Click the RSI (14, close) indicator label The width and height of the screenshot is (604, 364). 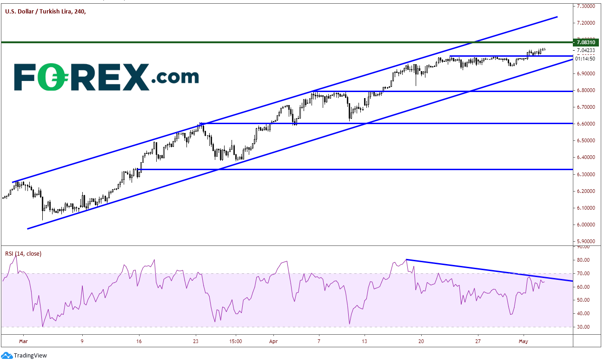[x=23, y=253]
